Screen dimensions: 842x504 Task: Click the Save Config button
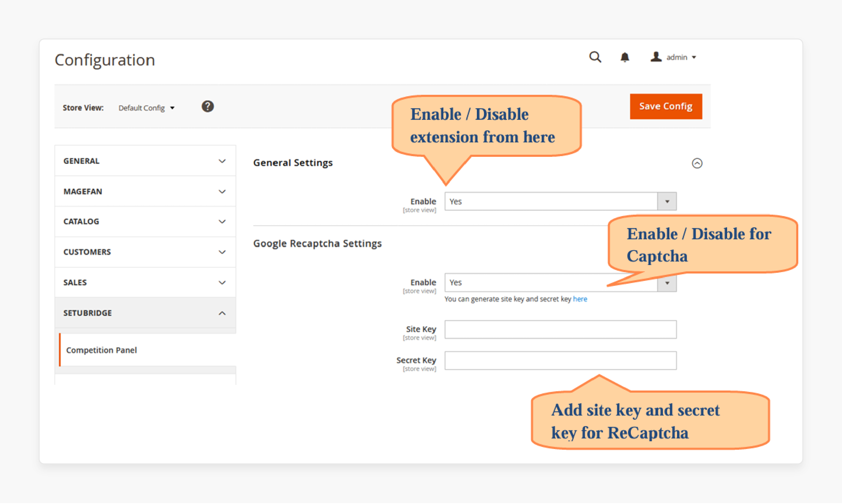pyautogui.click(x=666, y=106)
